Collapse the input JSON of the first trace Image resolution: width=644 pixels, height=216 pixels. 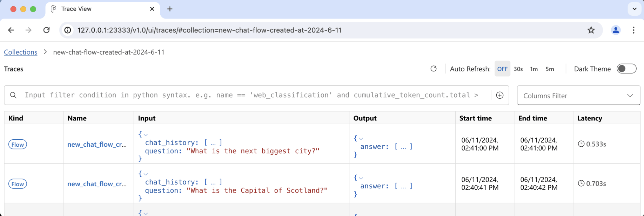click(x=146, y=134)
